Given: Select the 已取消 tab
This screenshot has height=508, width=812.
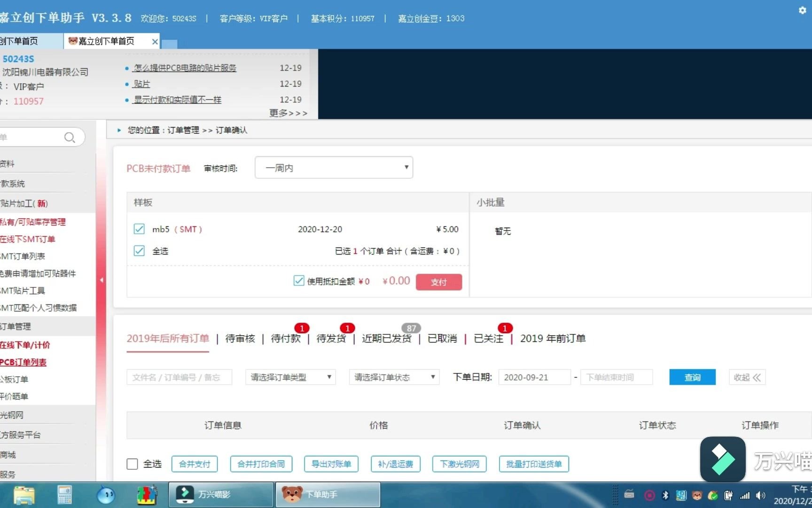Looking at the screenshot, I should point(442,338).
